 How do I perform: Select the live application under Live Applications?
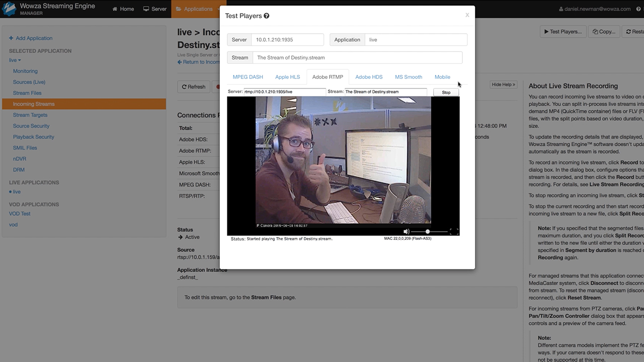(17, 192)
